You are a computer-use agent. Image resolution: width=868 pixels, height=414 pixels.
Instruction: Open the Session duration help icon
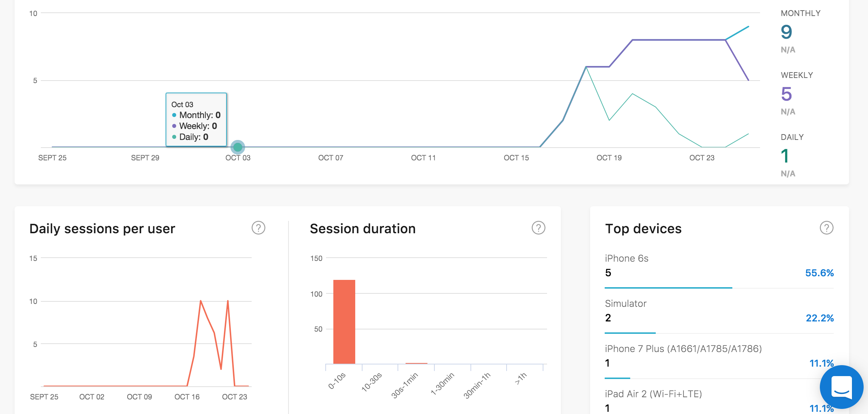click(538, 228)
